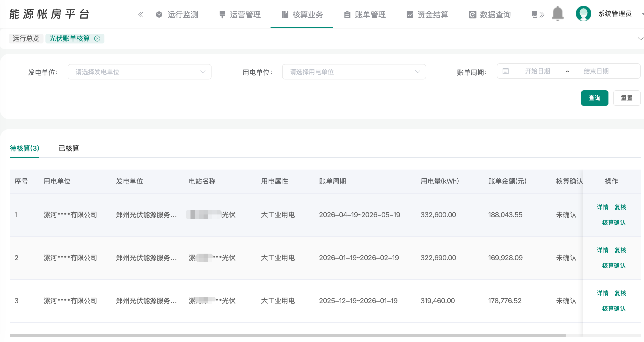Click 复核 for row 1
644x342 pixels.
(x=620, y=207)
